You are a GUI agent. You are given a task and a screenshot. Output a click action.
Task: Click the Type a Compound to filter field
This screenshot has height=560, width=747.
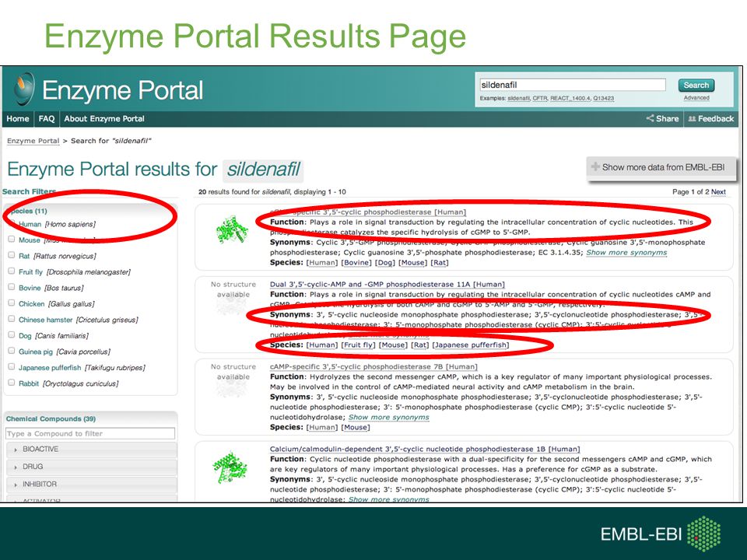tap(90, 433)
